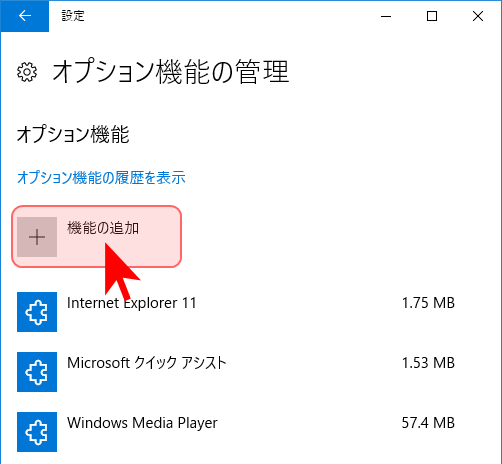
Task: Minimize the 設定 window
Action: click(x=386, y=16)
